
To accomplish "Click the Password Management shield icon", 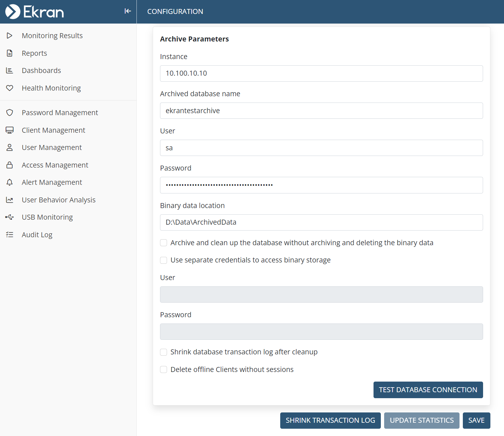I will point(10,113).
